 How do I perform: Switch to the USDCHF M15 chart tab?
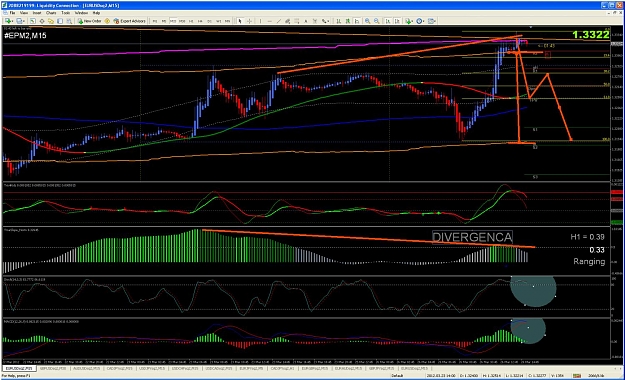pos(185,369)
